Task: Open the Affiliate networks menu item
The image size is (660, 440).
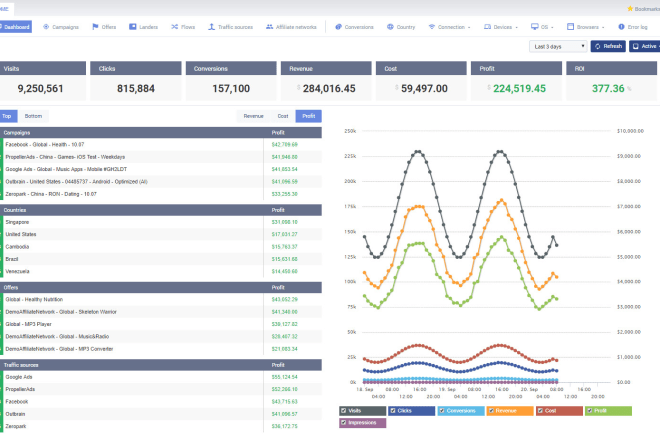Action: [x=291, y=27]
